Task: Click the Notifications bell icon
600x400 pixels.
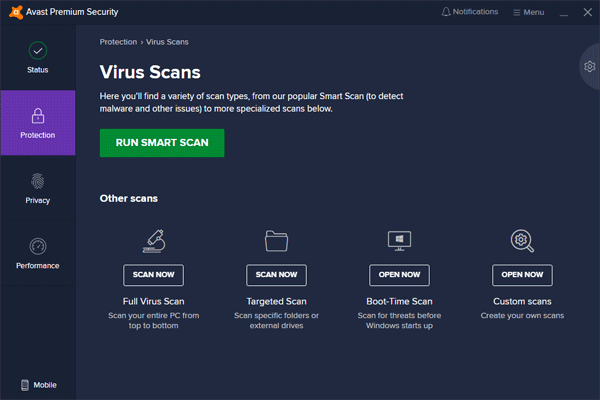Action: tap(446, 12)
